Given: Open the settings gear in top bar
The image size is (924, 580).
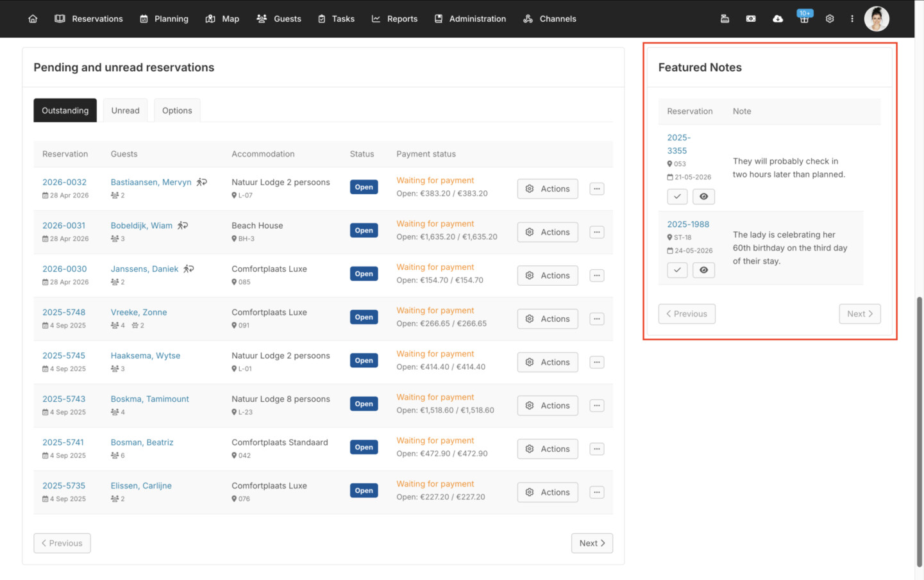Looking at the screenshot, I should click(830, 19).
